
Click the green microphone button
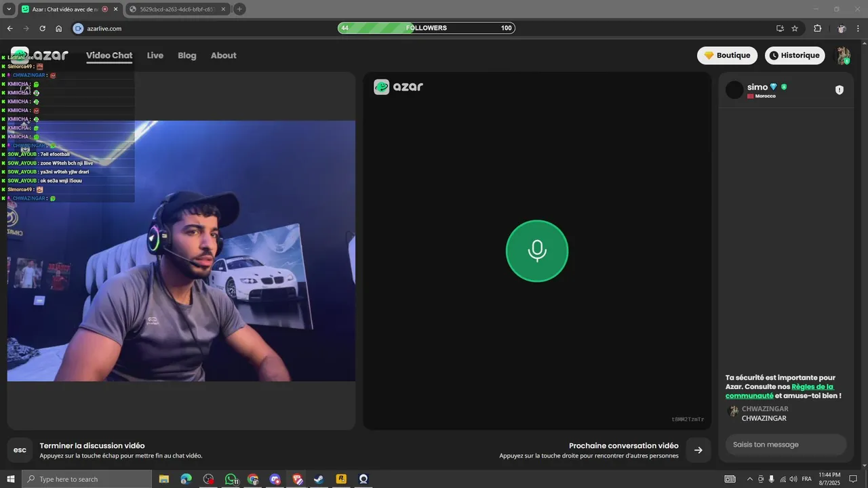pos(536,251)
